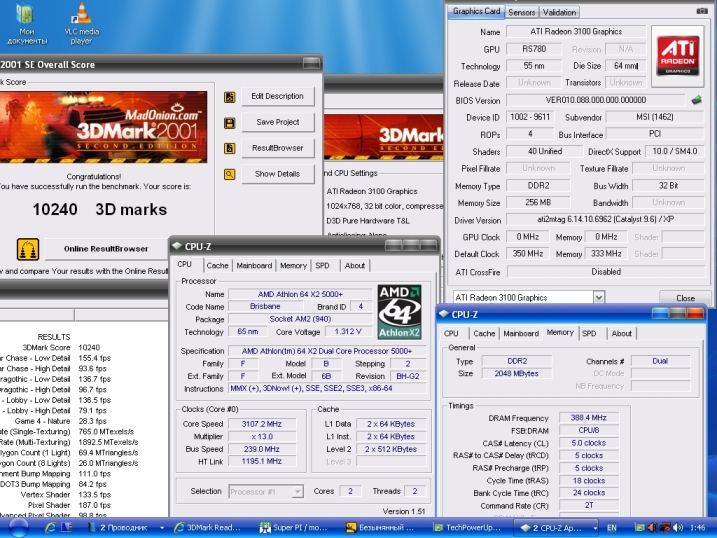Open CPU tab in CPU-Z memory window

click(x=451, y=334)
